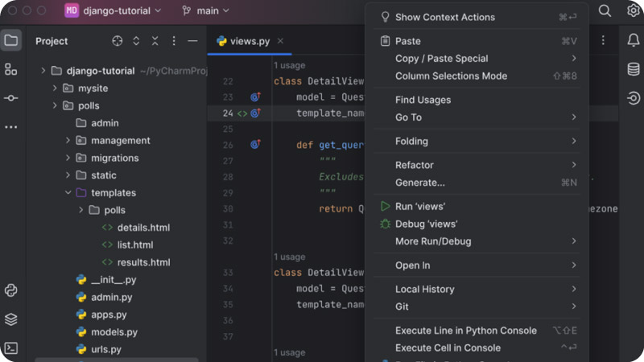Open the django-tutorial project dropdown
The height and width of the screenshot is (362, 644).
point(113,10)
